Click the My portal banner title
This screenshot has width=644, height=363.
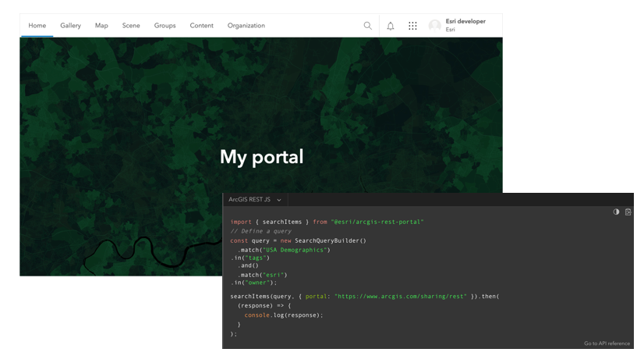click(x=262, y=157)
